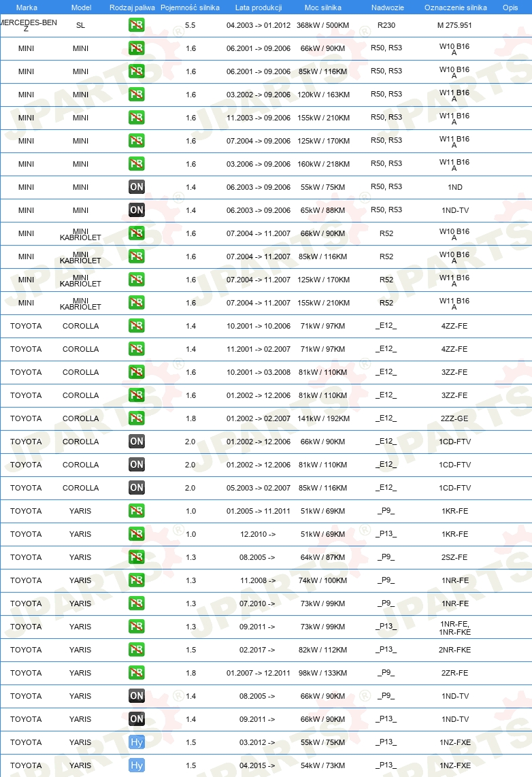Viewport: 532px width, 777px height.
Task: Click petrol icon for MINI Kabriolet 125kW / 170KM
Action: click(137, 280)
